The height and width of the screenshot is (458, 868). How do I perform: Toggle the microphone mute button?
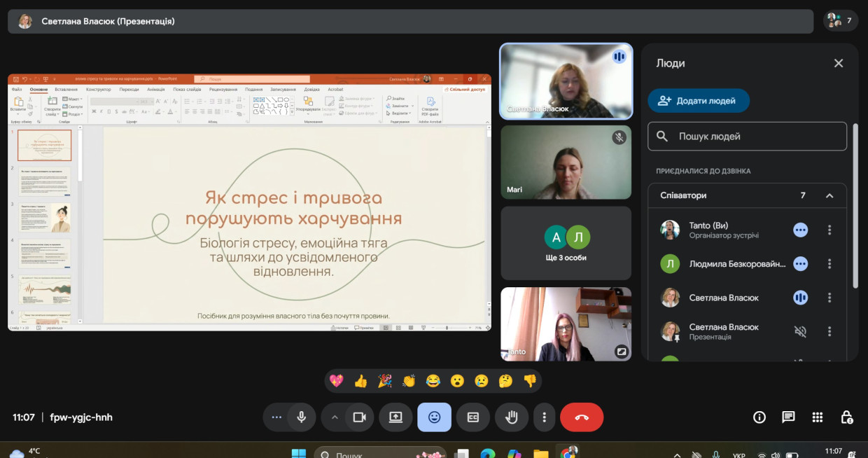pyautogui.click(x=301, y=417)
